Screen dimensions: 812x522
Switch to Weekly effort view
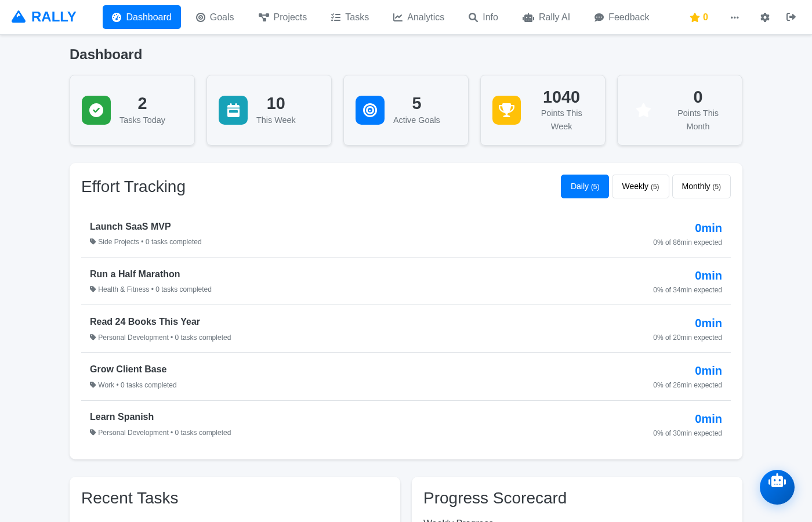tap(640, 186)
